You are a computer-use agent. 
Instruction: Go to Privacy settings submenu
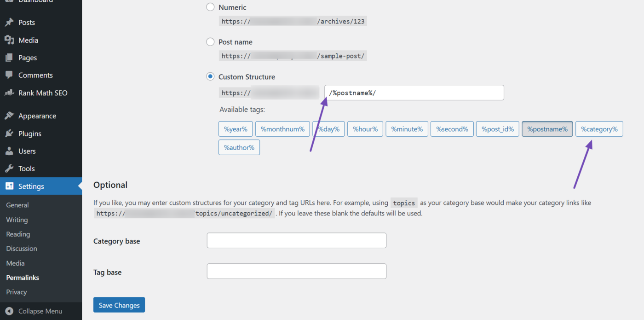click(17, 292)
